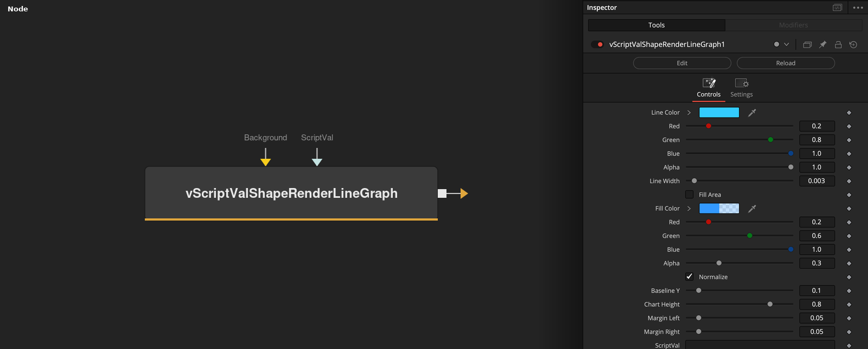Add keyframe for Fill Area
The height and width of the screenshot is (349, 868).
point(849,195)
